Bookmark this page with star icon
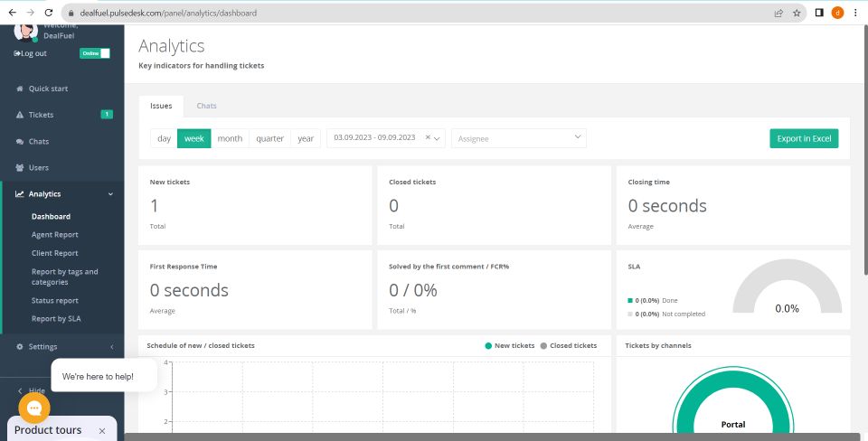Image resolution: width=868 pixels, height=441 pixels. [797, 13]
